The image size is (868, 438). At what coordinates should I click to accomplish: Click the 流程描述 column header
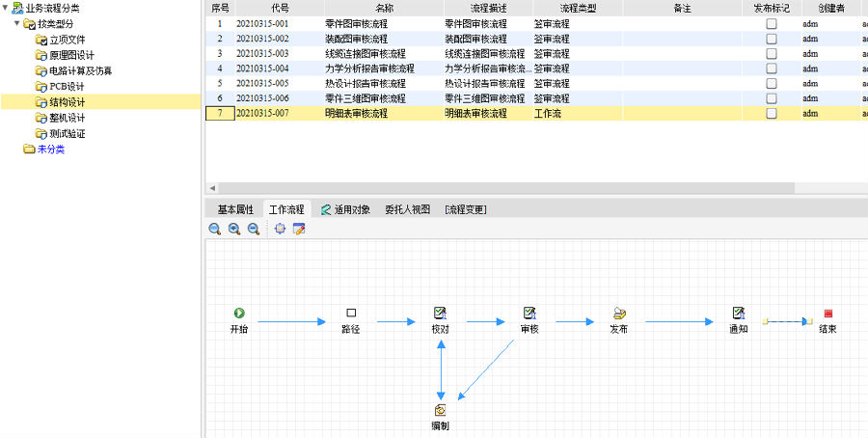tap(488, 9)
